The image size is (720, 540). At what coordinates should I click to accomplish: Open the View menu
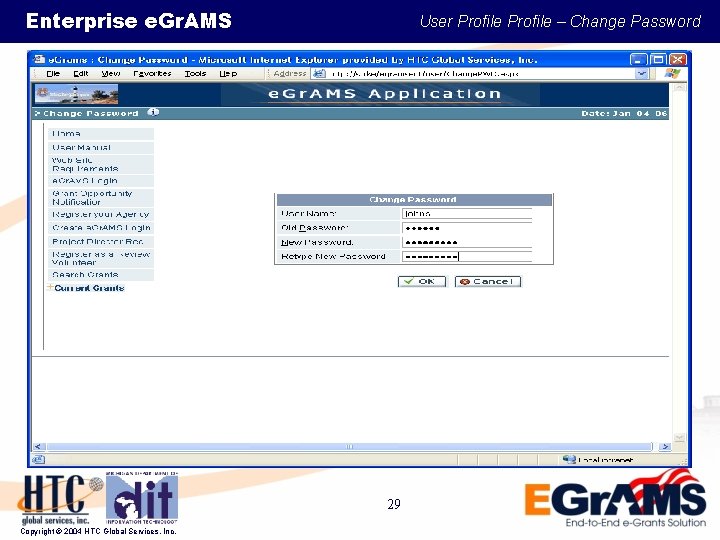click(x=111, y=73)
